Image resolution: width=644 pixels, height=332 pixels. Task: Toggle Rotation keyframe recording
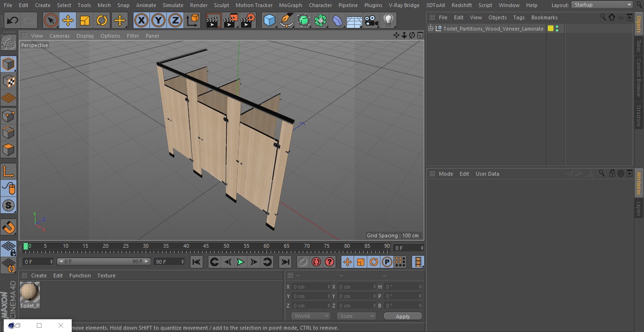coord(374,262)
